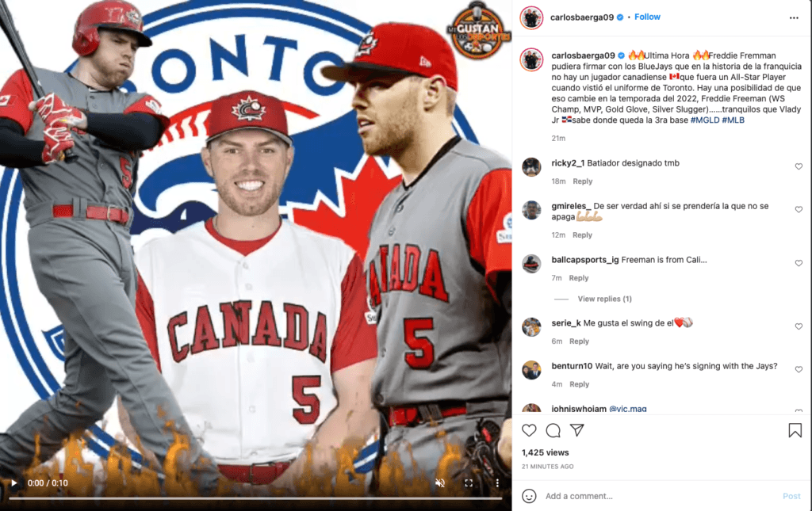Screen dimensions: 812x511
Task: Like the post with the heart icon
Action: click(x=529, y=430)
